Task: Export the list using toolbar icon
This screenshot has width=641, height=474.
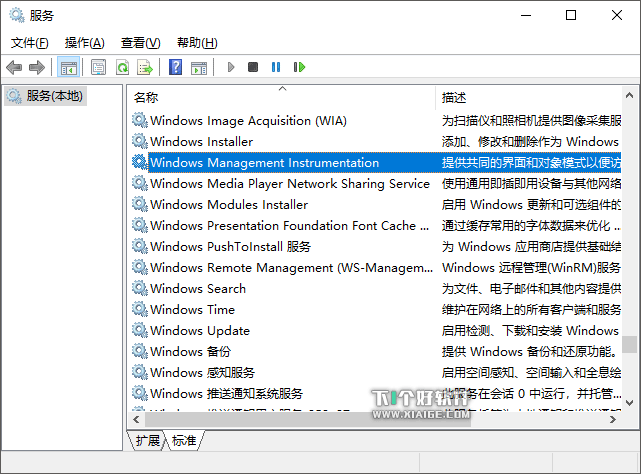Action: pos(145,67)
